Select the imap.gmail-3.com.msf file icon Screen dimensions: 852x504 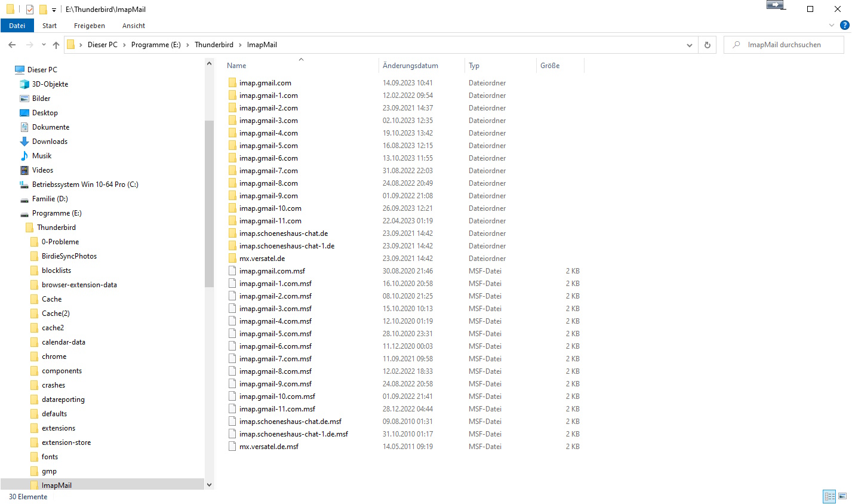tap(232, 309)
